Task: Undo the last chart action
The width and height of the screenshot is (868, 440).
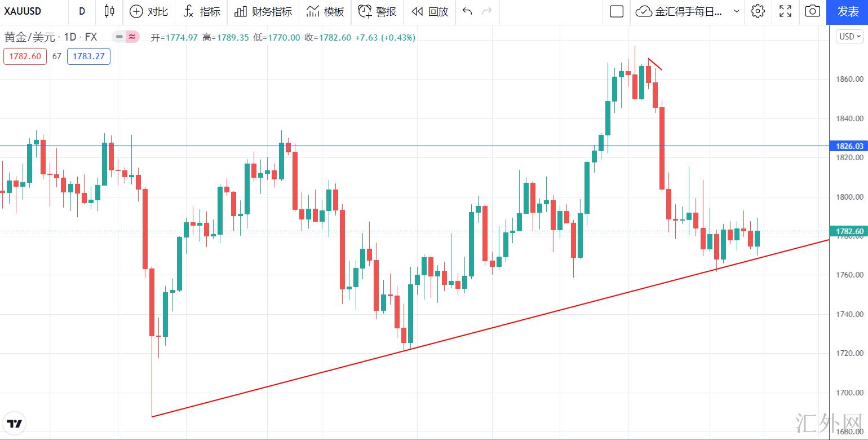Action: (x=467, y=11)
